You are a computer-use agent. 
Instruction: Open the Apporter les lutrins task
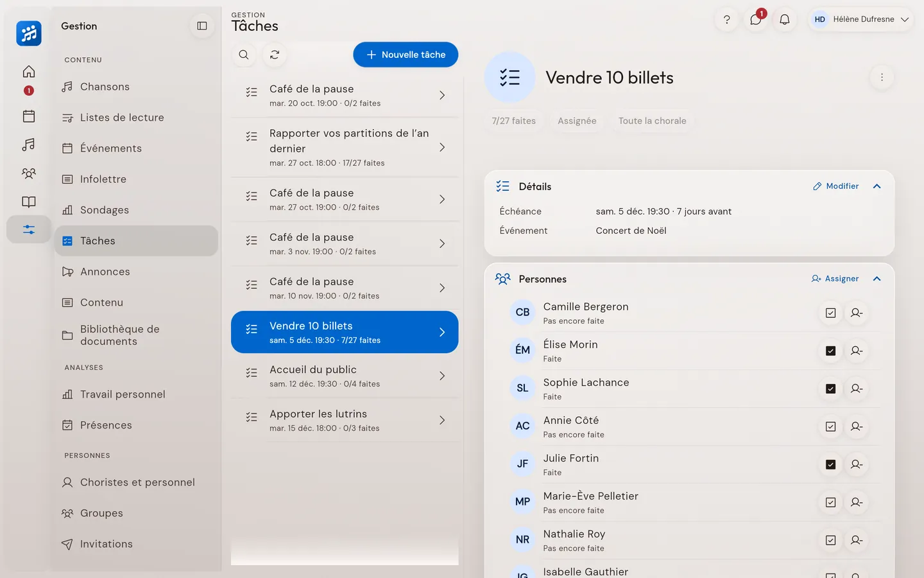tap(345, 421)
